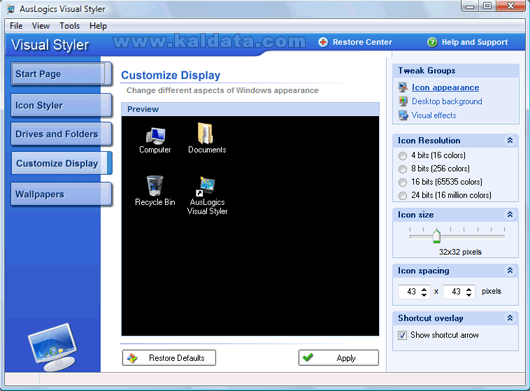Collapse the Icon size panel
This screenshot has height=391, width=530.
(510, 215)
